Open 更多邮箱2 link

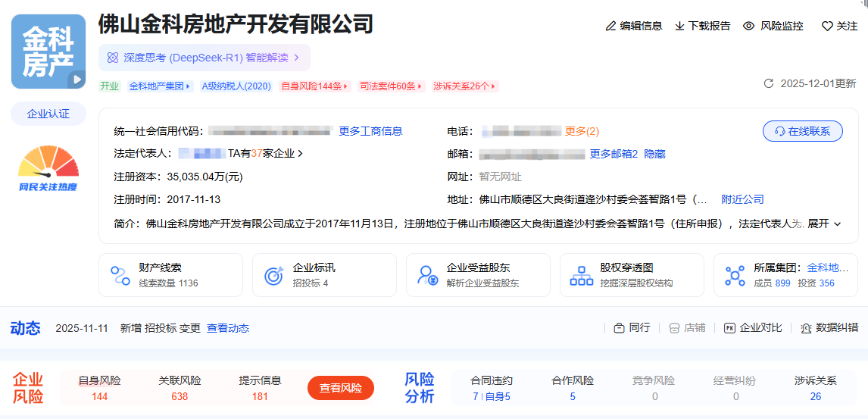click(614, 154)
